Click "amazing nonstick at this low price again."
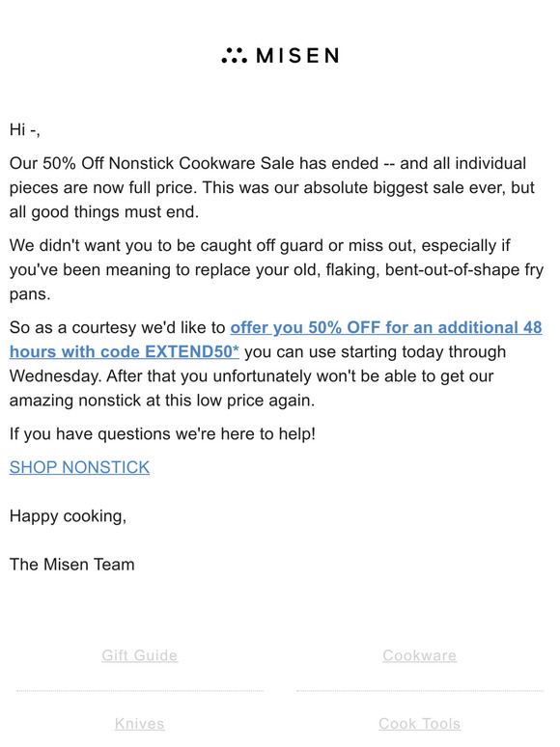This screenshot has width=560, height=747. tap(162, 401)
